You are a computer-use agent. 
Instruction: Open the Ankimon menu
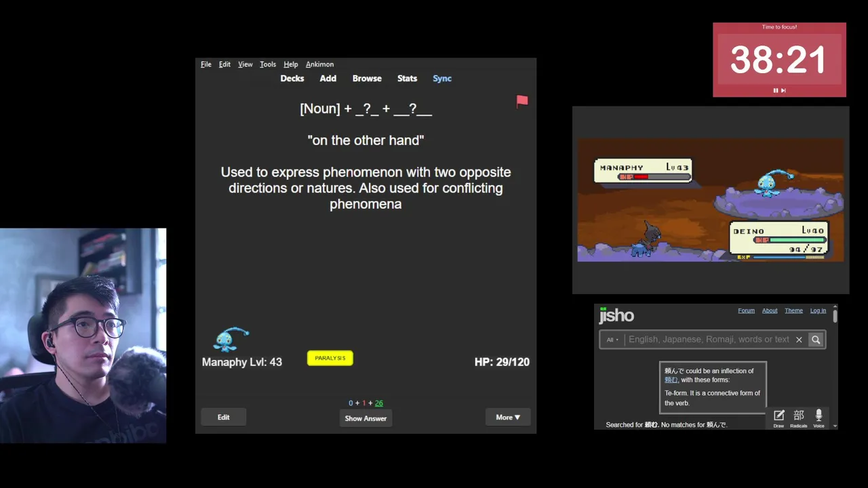(319, 64)
